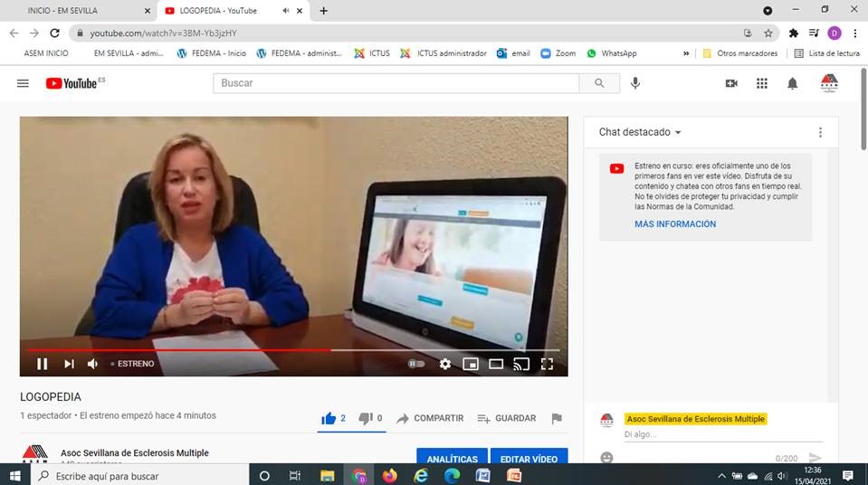Mute the video volume
This screenshot has width=868, height=485.
(x=92, y=364)
